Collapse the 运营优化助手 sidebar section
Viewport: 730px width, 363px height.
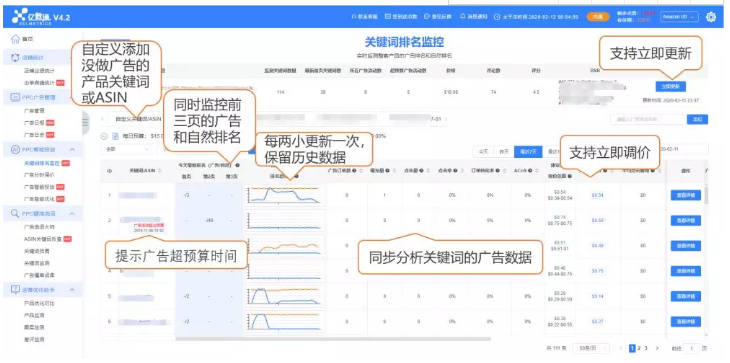(72, 289)
